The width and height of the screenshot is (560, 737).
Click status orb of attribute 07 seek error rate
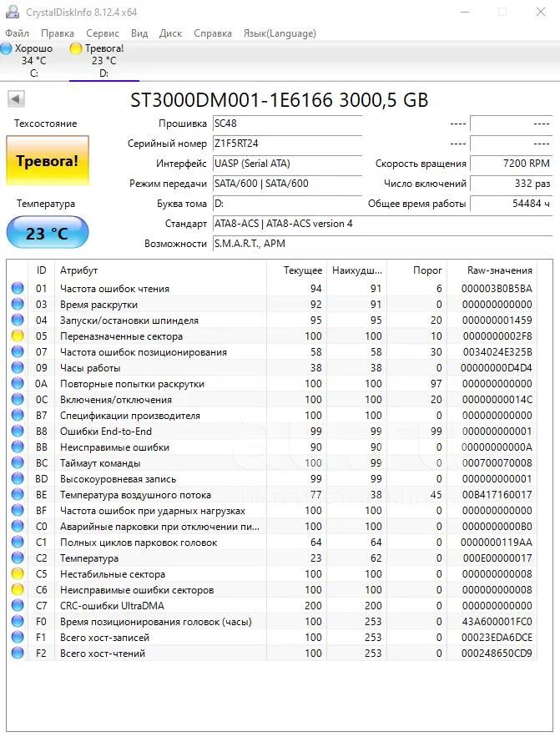pos(18,351)
